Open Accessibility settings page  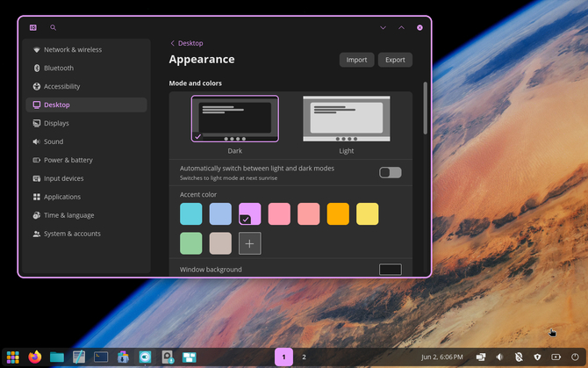(86, 86)
